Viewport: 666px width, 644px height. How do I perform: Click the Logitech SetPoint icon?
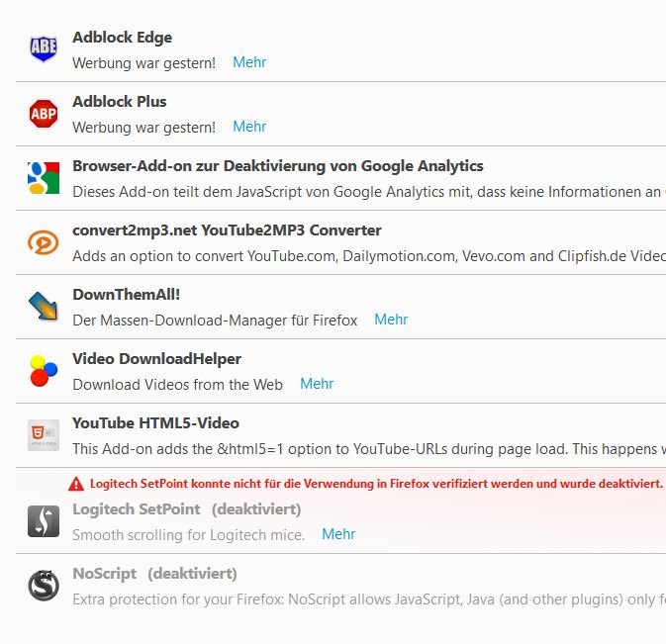tap(44, 521)
